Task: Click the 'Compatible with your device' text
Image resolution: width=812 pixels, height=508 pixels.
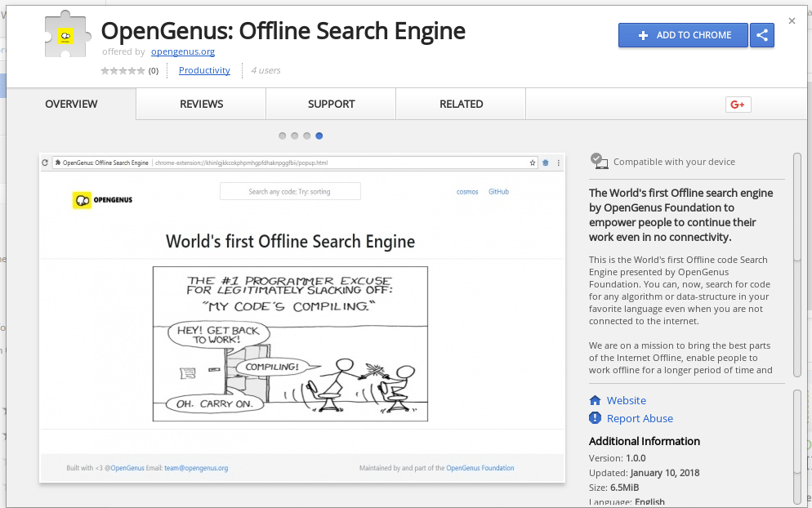Action: (x=674, y=162)
